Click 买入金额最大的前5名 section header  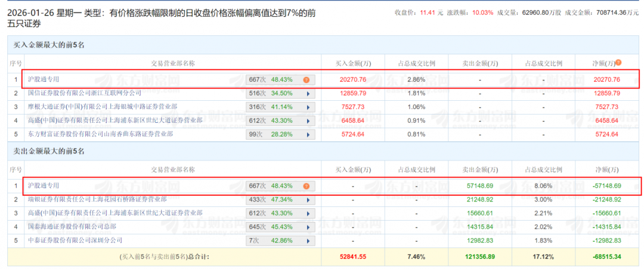tap(49, 45)
